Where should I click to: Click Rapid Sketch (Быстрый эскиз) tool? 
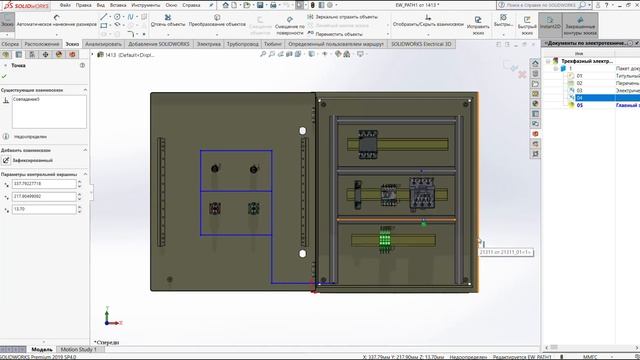point(527,25)
